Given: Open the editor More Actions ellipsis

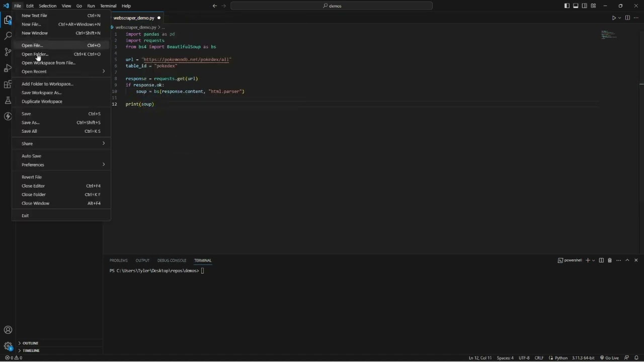Looking at the screenshot, I should [635, 18].
